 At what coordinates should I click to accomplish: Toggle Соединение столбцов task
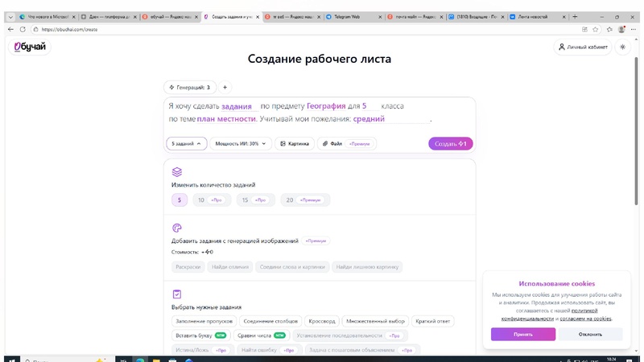pyautogui.click(x=270, y=321)
